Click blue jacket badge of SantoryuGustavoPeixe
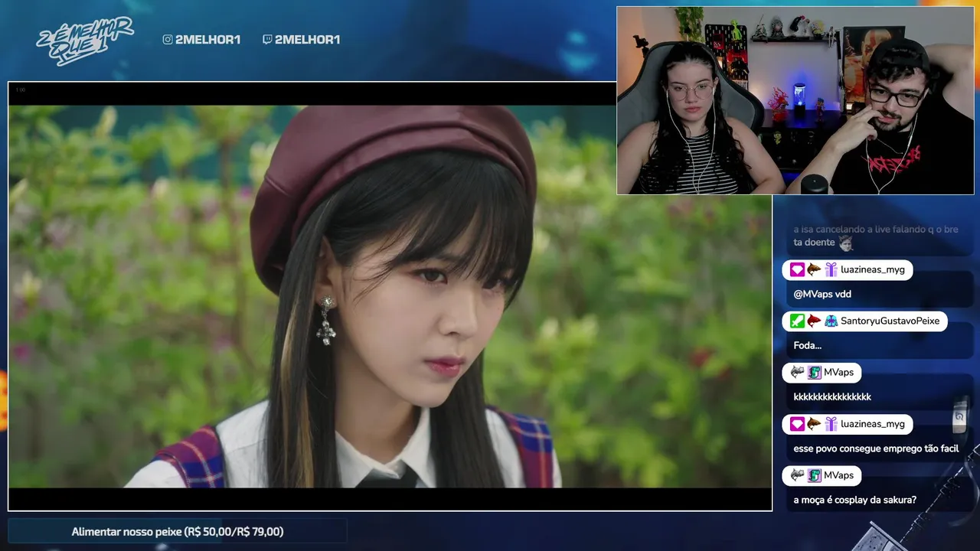This screenshot has height=551, width=980. (831, 321)
